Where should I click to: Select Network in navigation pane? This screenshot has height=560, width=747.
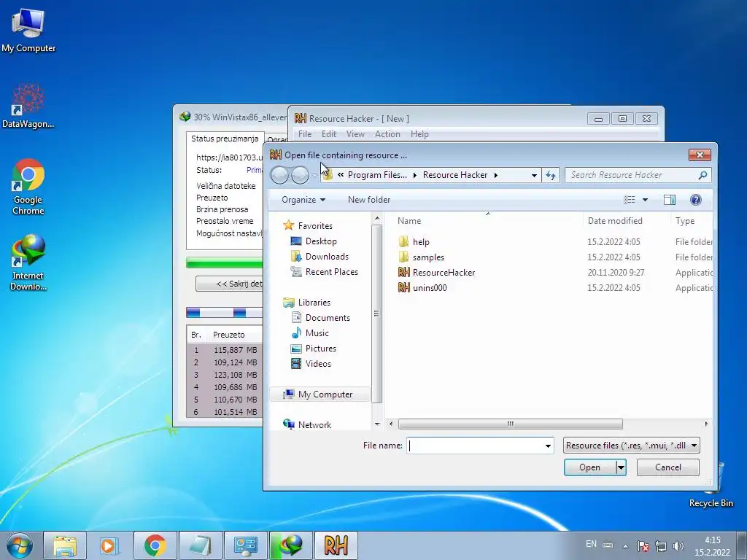point(314,425)
